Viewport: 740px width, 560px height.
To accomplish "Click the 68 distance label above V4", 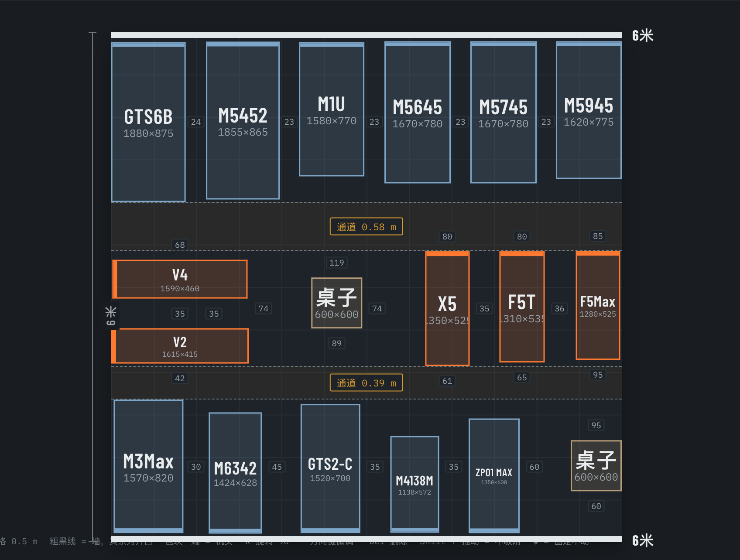I will point(180,245).
